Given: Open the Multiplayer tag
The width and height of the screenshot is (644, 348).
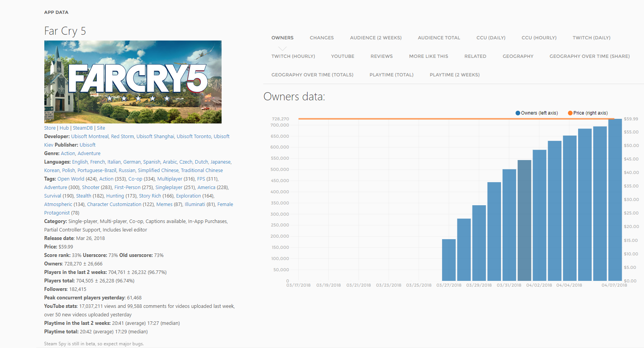Looking at the screenshot, I should 170,179.
